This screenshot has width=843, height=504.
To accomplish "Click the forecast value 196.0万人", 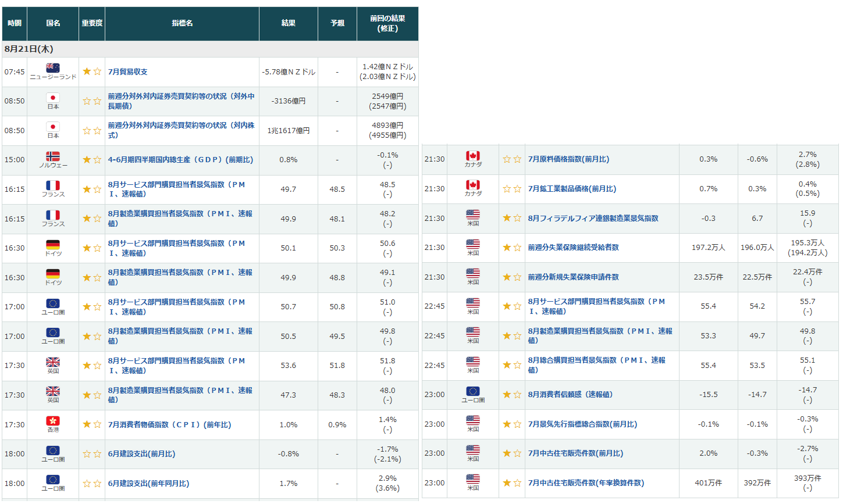I will [757, 247].
